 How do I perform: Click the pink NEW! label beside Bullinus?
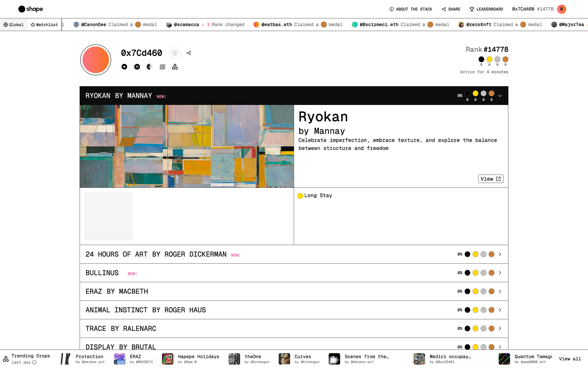pos(132,274)
